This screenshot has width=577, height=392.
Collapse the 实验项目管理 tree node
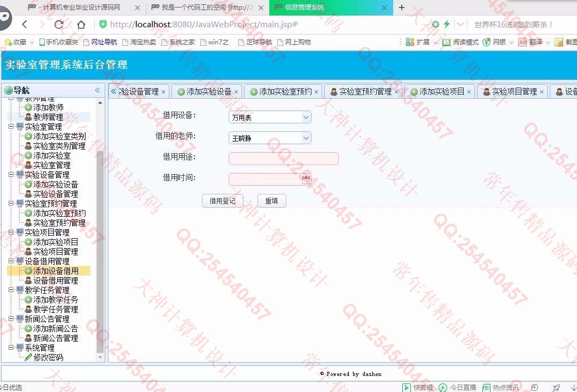(11, 232)
